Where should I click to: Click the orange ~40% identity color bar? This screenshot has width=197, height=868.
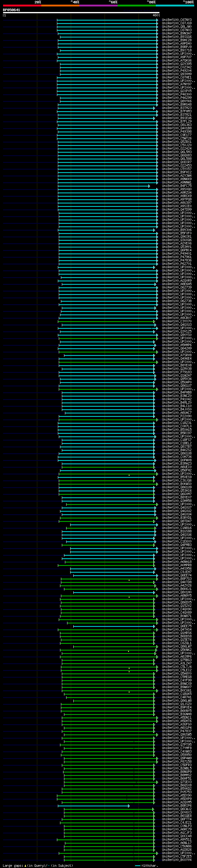tap(60, 6)
